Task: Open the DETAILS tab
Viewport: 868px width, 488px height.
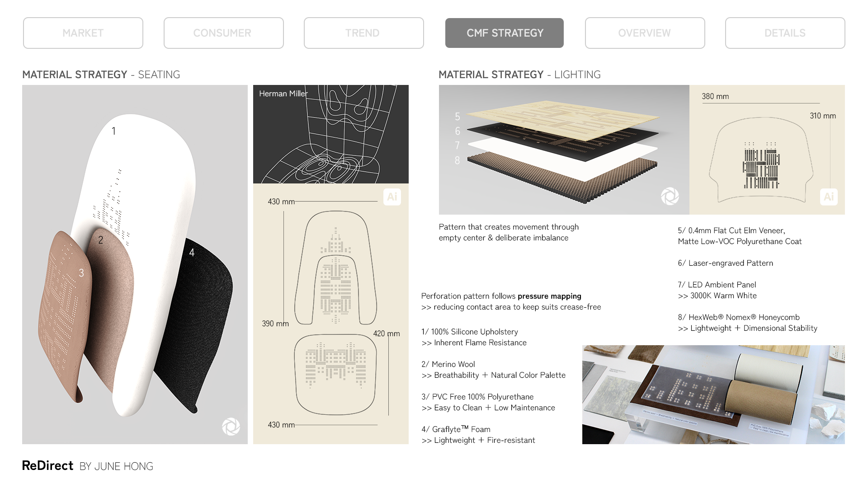Action: pos(785,33)
